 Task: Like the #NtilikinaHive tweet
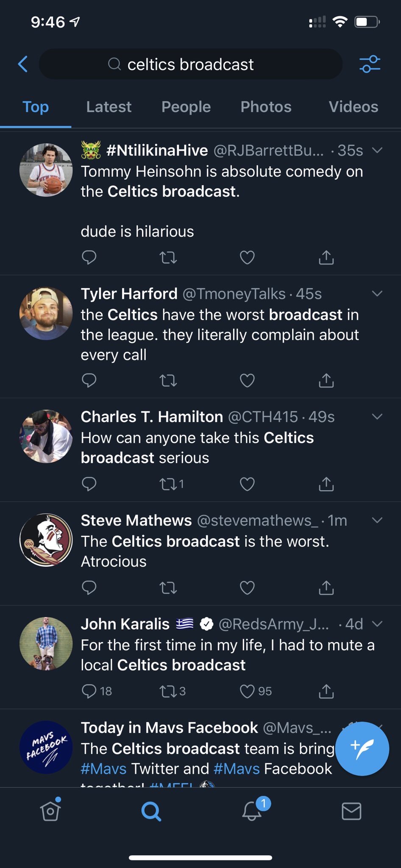pos(247,257)
